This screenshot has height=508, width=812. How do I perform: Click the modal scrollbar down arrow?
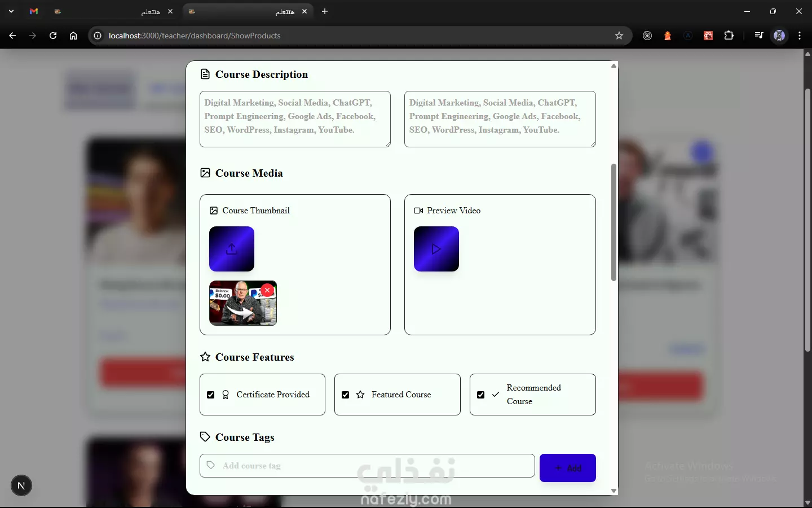(614, 491)
